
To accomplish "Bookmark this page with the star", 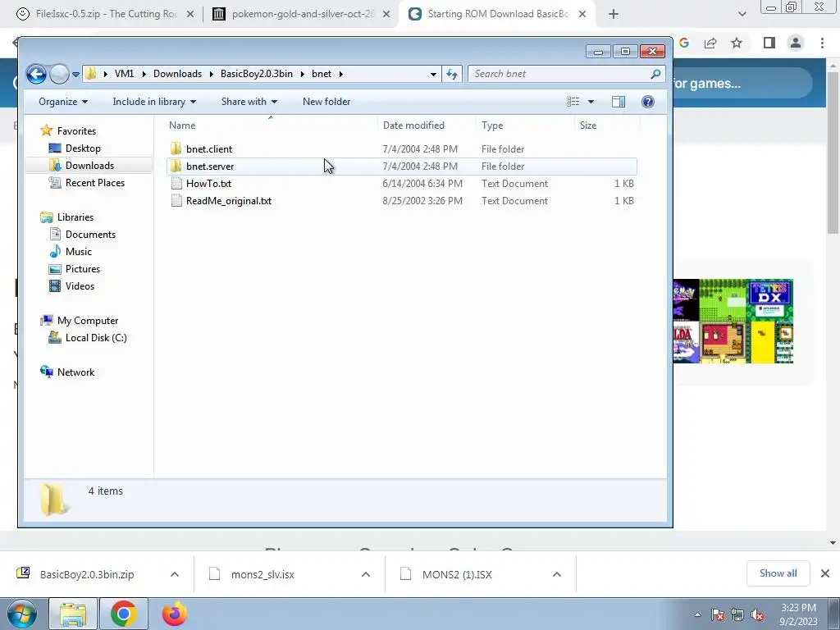I will (x=737, y=43).
